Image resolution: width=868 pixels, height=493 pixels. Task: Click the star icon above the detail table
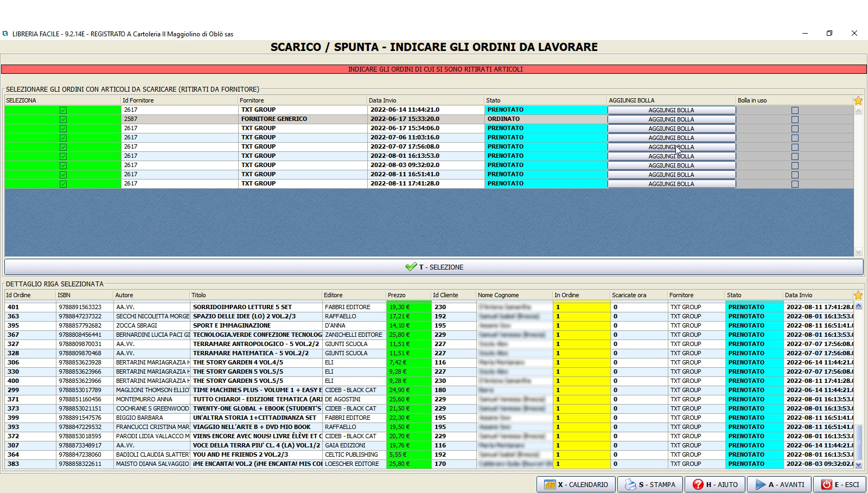(858, 295)
